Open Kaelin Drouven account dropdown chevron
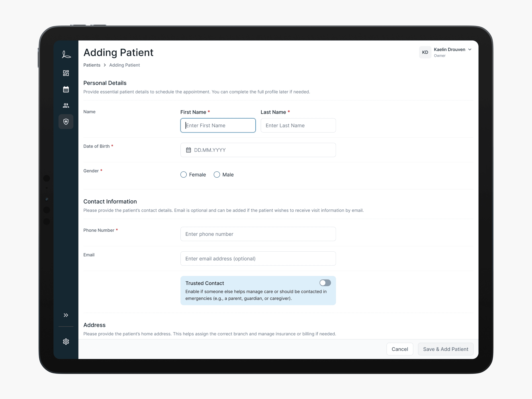Screen dimensions: 532x399 [x=469, y=50]
